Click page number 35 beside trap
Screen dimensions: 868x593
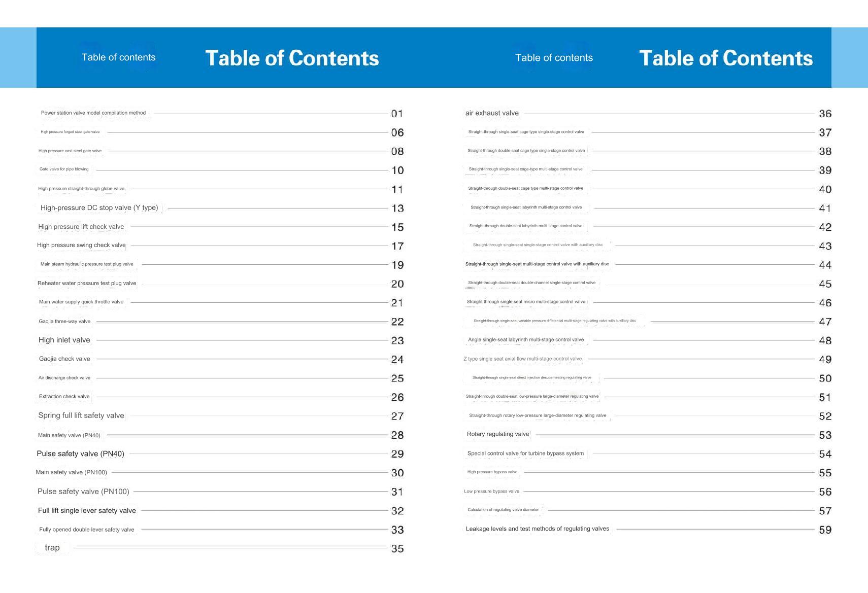coord(397,548)
